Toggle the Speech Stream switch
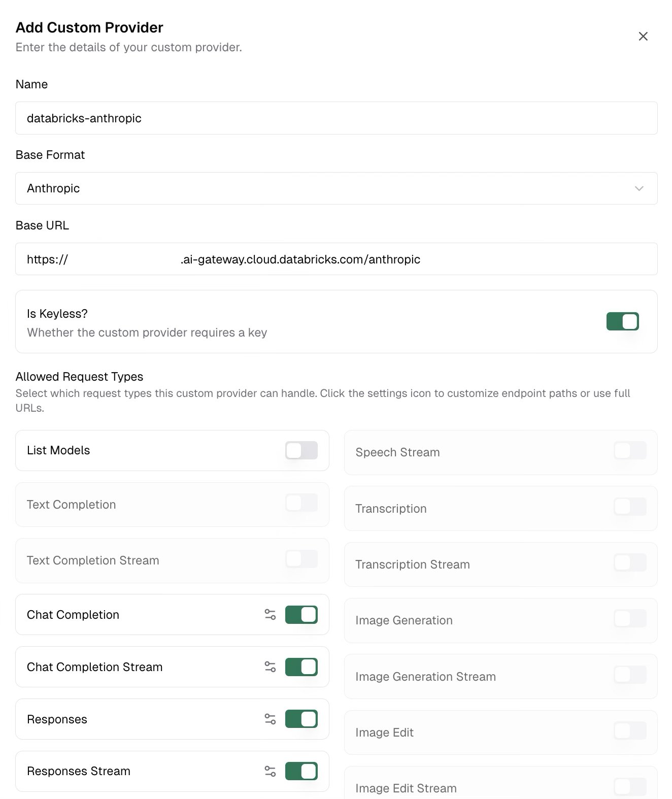Image resolution: width=672 pixels, height=799 pixels. (x=630, y=451)
